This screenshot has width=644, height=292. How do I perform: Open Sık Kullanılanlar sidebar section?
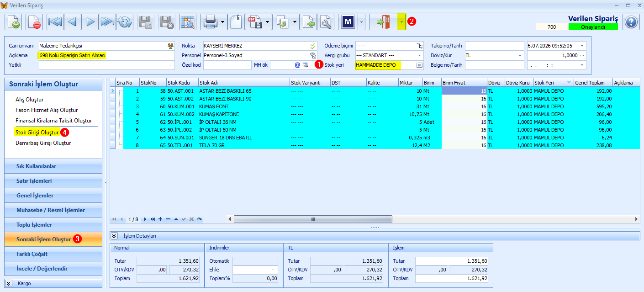tap(53, 166)
